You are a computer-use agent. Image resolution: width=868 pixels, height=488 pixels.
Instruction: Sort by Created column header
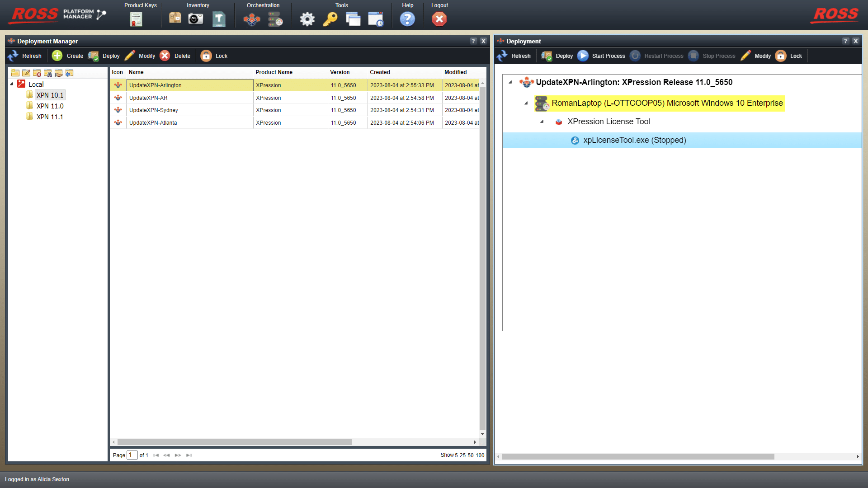click(x=380, y=72)
